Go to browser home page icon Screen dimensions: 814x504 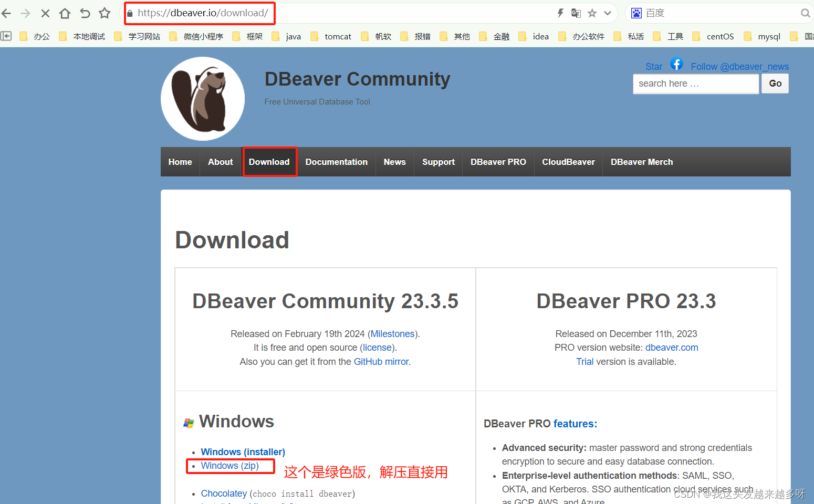click(65, 13)
